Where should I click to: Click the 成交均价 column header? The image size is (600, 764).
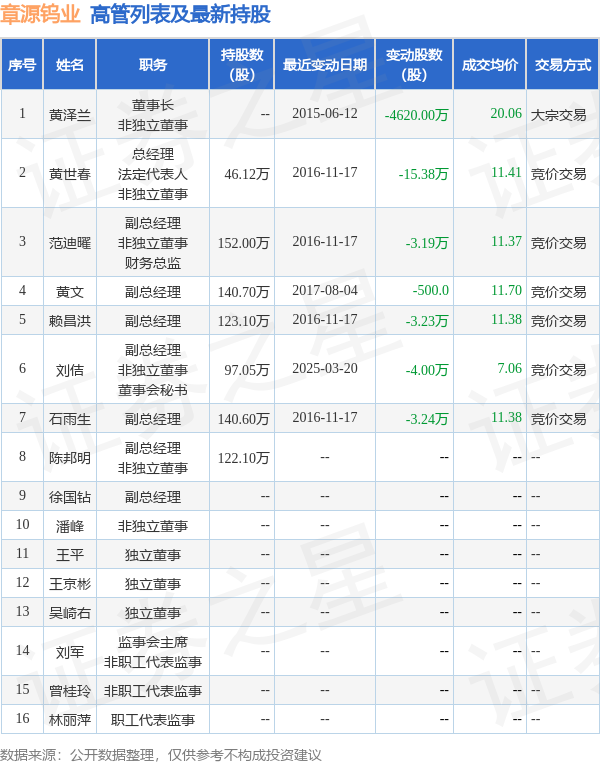coord(490,65)
